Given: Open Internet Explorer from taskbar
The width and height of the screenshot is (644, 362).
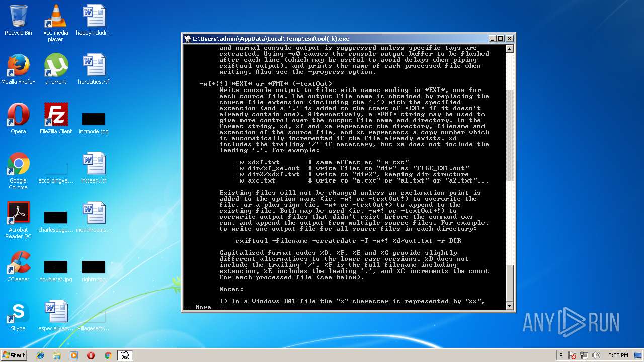Looking at the screenshot, I should (x=40, y=355).
